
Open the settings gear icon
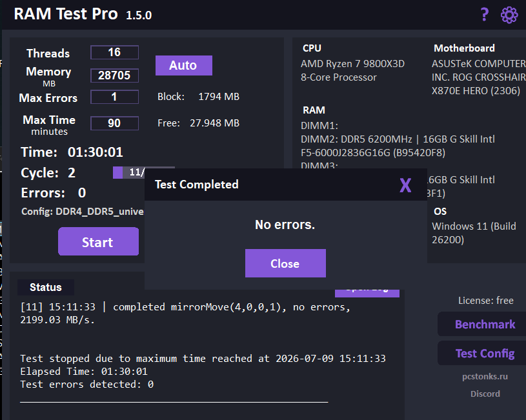(509, 15)
